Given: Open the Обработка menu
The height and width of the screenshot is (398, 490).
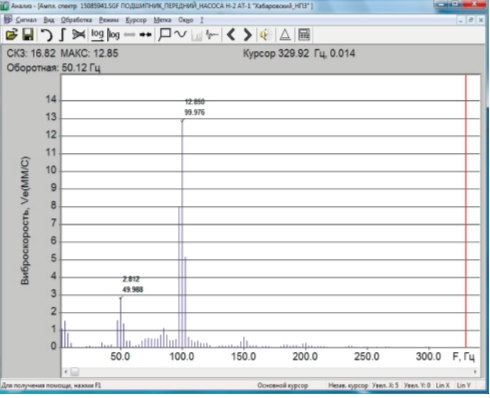Looking at the screenshot, I should click(x=76, y=20).
